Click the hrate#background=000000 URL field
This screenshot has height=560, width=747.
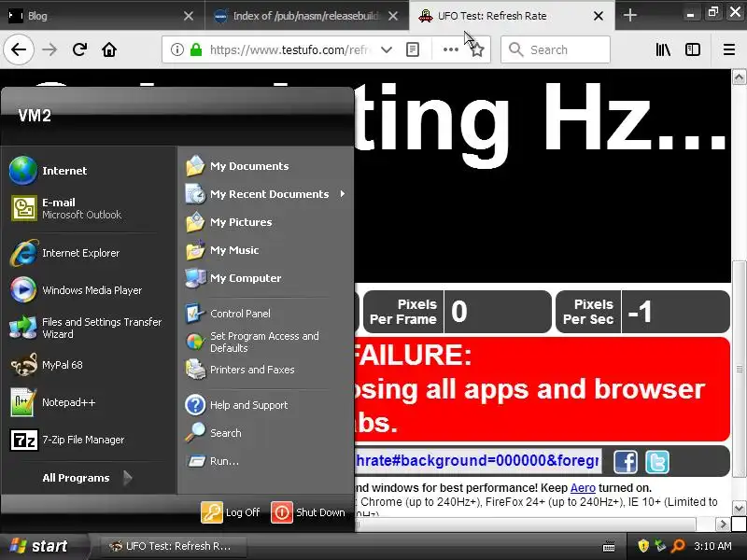pyautogui.click(x=477, y=461)
